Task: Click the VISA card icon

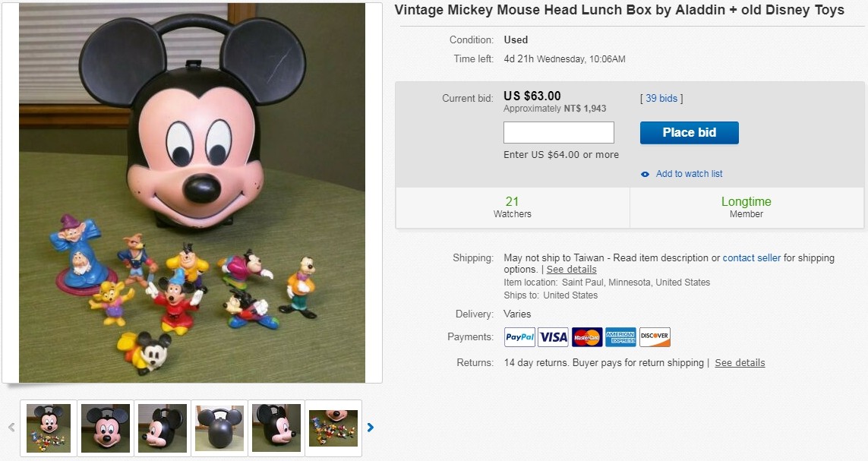Action: (x=554, y=337)
